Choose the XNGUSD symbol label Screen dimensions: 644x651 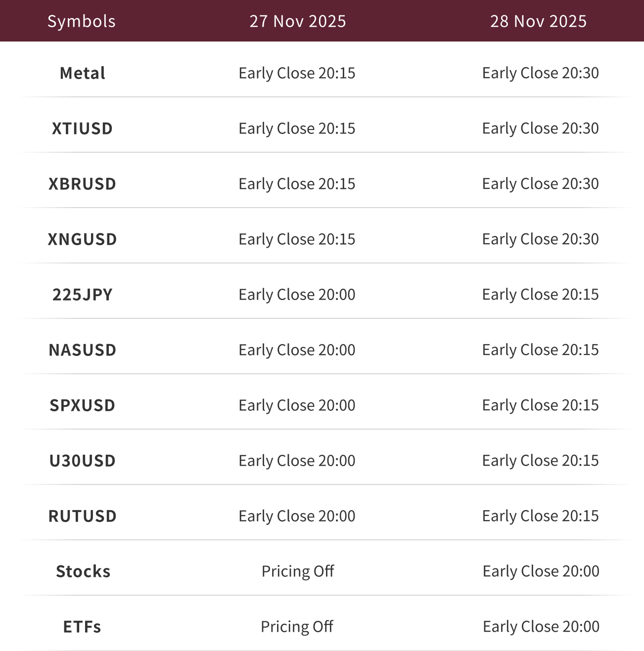tap(83, 239)
